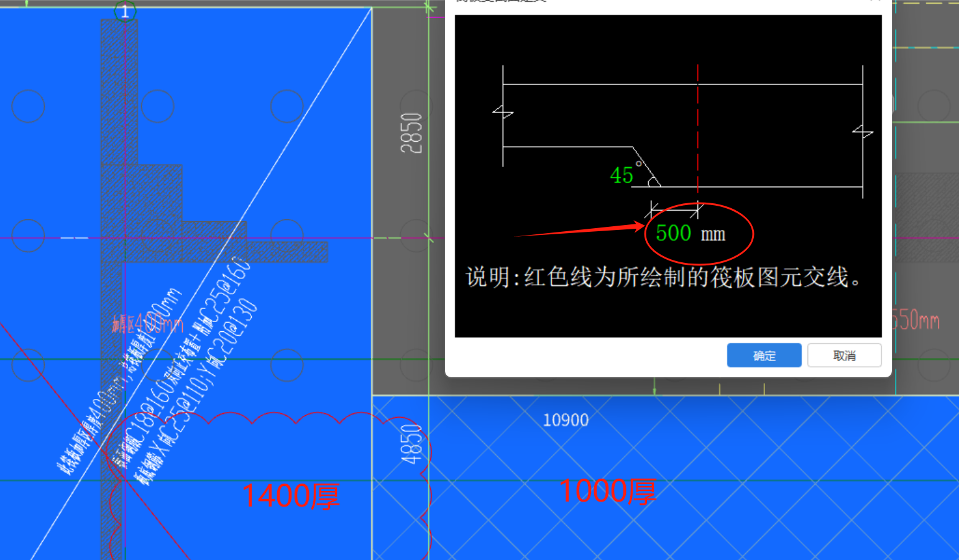The width and height of the screenshot is (959, 560).
Task: Click the 2850 dimension text
Action: pyautogui.click(x=411, y=133)
